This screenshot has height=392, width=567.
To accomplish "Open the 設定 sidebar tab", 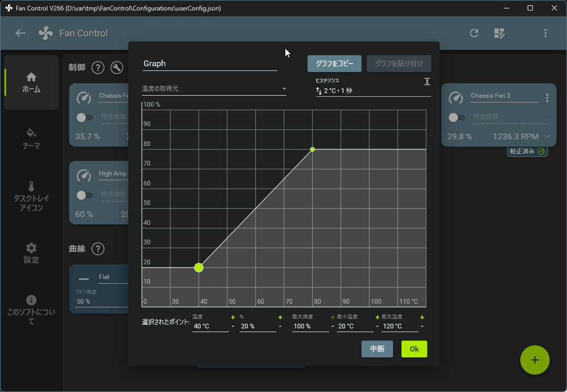I will tap(31, 253).
